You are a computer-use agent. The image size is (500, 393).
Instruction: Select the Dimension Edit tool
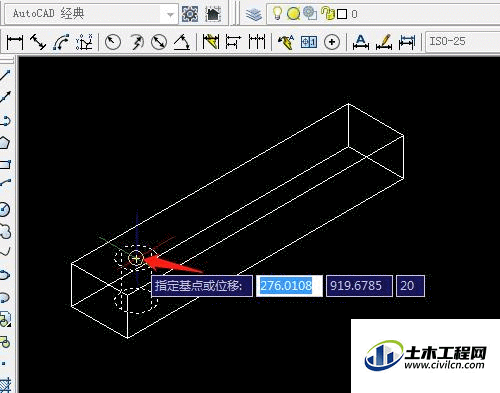361,42
